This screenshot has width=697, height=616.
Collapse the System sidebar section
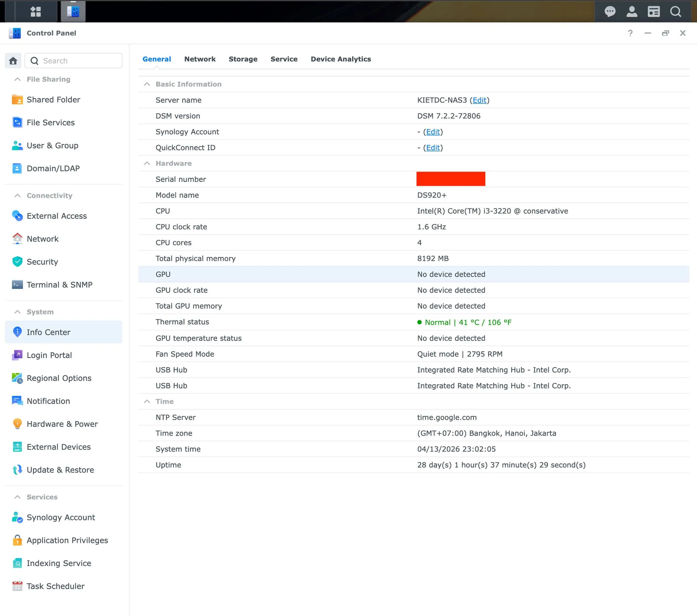coord(17,312)
